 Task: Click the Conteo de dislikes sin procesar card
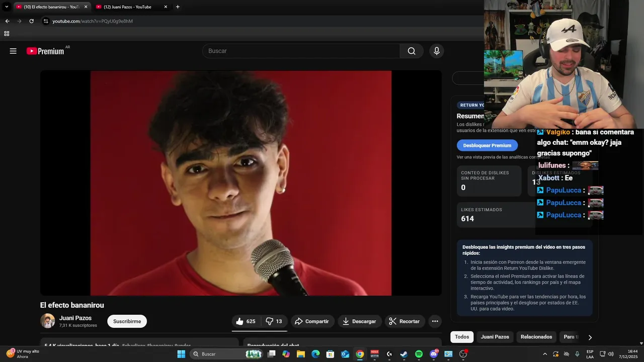(x=489, y=180)
